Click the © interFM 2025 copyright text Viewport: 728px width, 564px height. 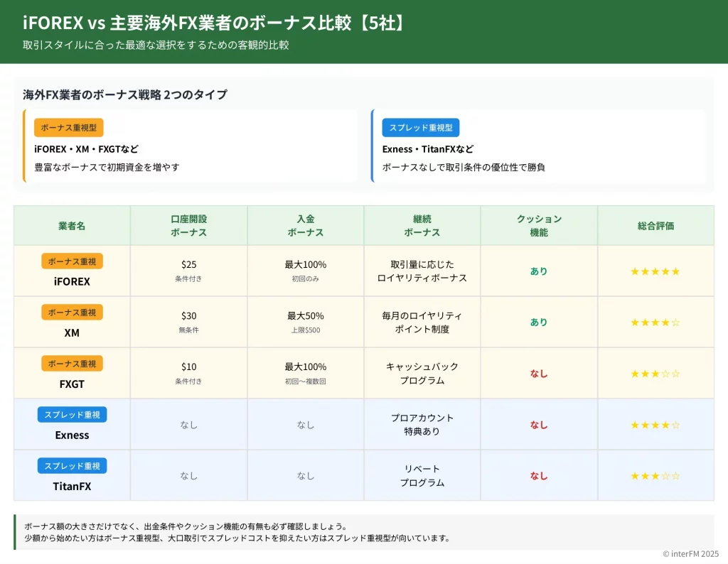coord(690,554)
